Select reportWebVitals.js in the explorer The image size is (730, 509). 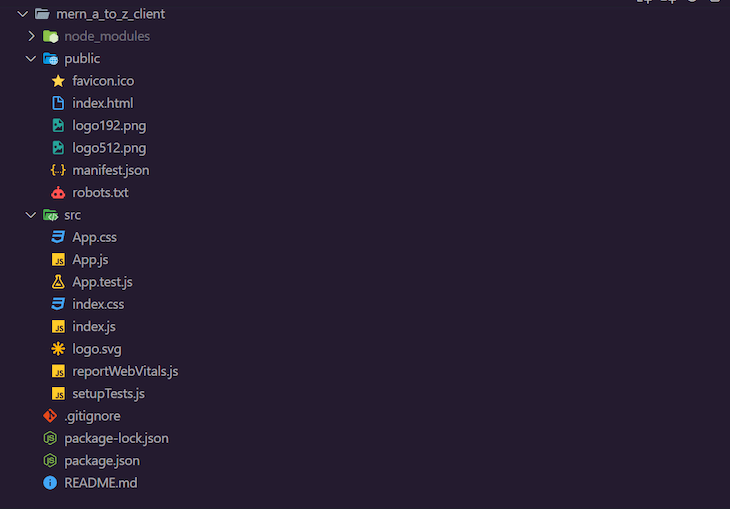[x=125, y=371]
